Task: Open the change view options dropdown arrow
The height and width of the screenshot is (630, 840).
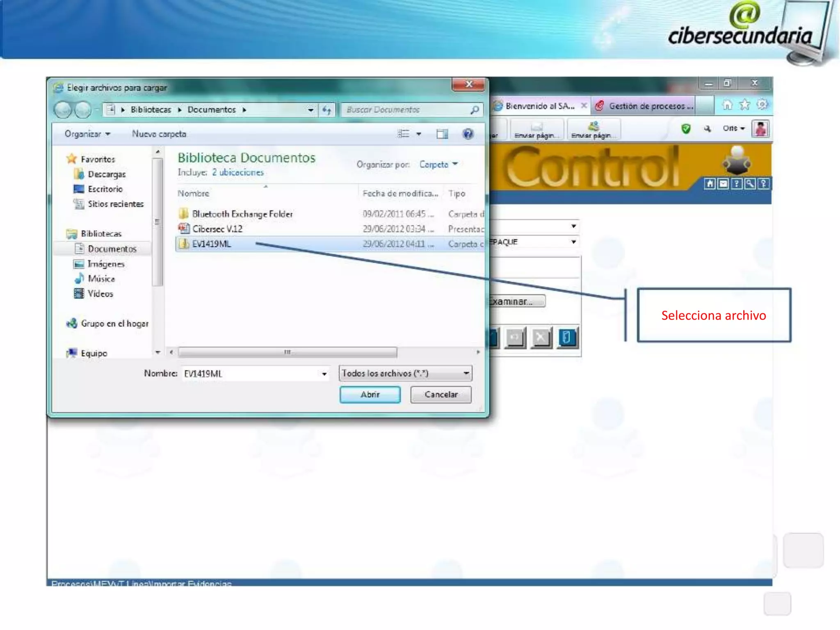Action: pos(419,134)
